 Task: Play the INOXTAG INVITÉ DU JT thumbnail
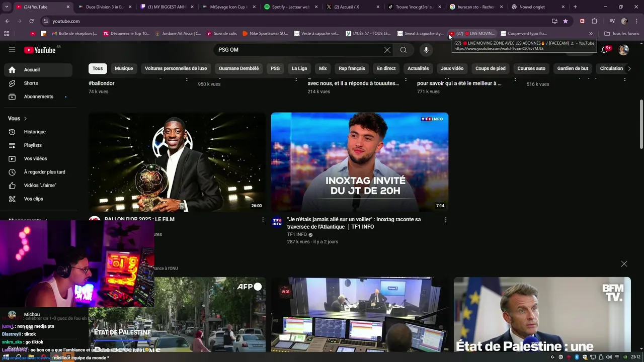(x=359, y=162)
